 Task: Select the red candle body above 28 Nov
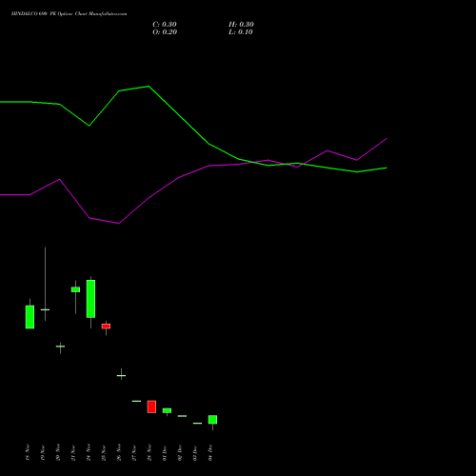(x=151, y=407)
